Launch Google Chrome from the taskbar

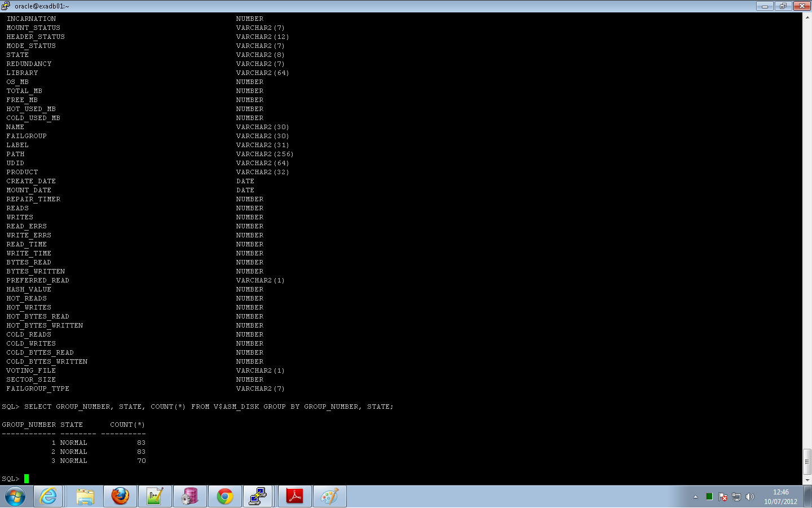tap(225, 497)
